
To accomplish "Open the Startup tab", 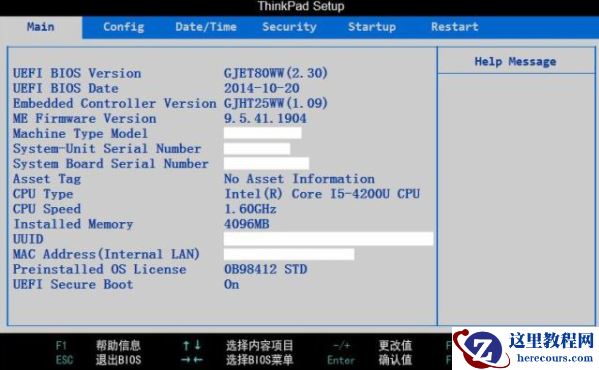I will coord(372,27).
